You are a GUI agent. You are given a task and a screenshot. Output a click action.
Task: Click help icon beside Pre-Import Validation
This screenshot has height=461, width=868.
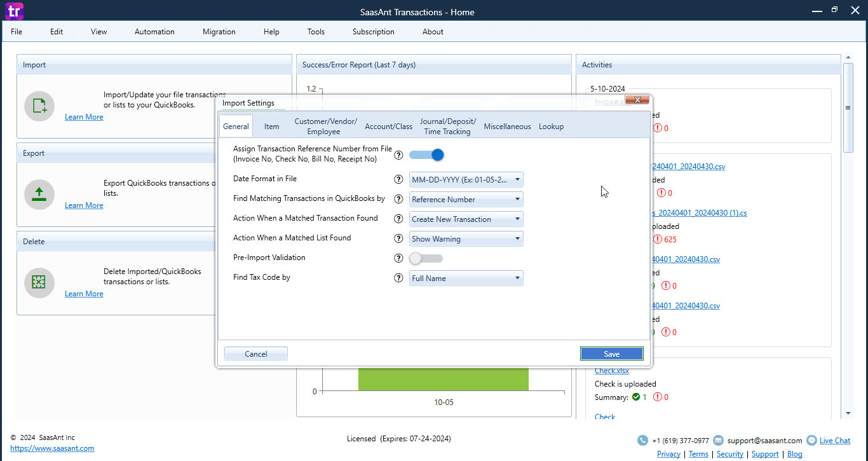pos(398,258)
